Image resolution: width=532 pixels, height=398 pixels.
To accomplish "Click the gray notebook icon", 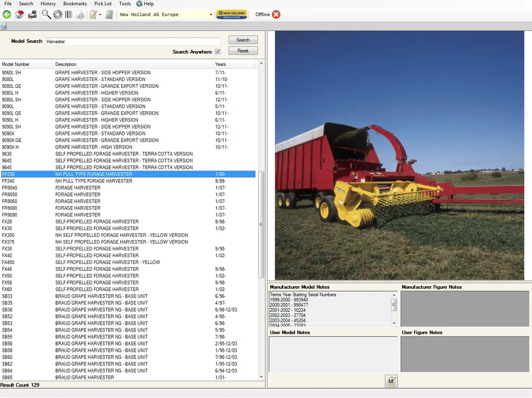I will click(109, 15).
